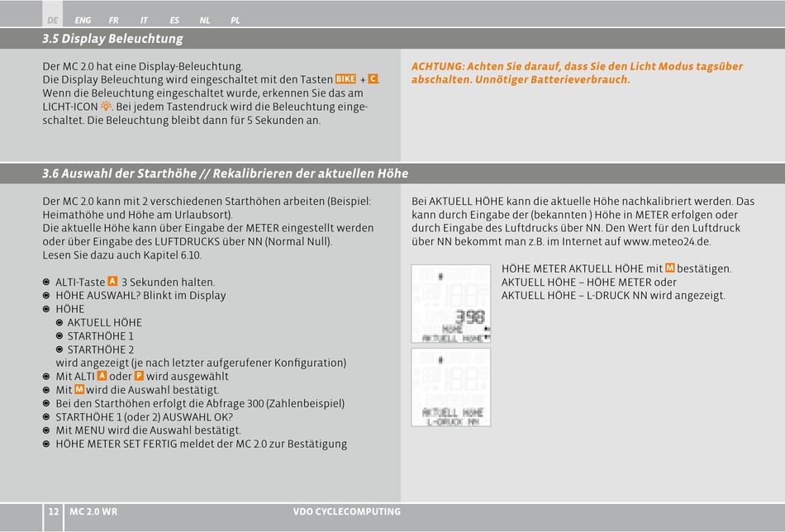Click the light bulb LICHT-ICON symbol
This screenshot has height=532, width=785.
(106, 106)
